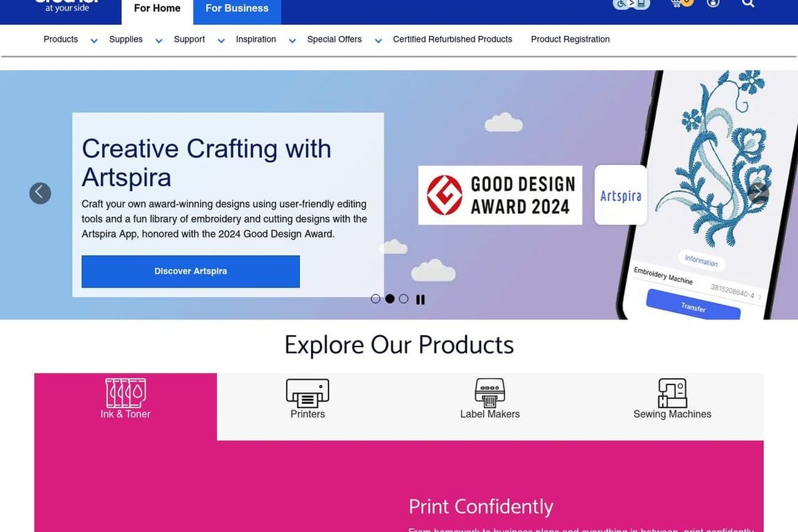This screenshot has width=798, height=532.
Task: Select the Printers tab label
Action: 308,414
